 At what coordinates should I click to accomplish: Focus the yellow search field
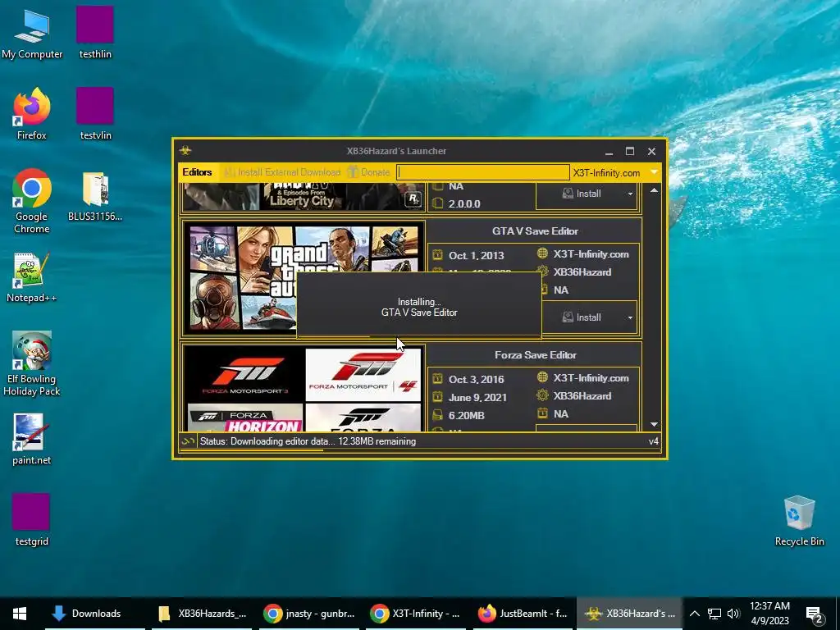coord(482,172)
